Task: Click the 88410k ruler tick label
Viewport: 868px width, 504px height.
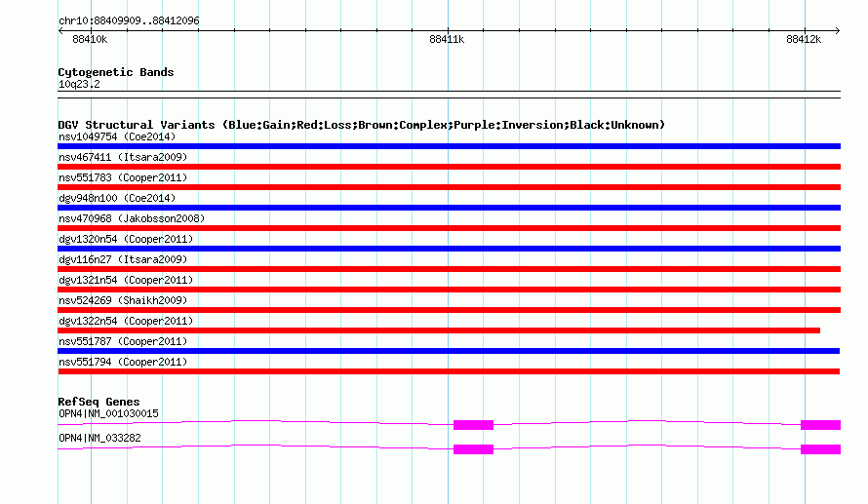Action: [x=90, y=39]
